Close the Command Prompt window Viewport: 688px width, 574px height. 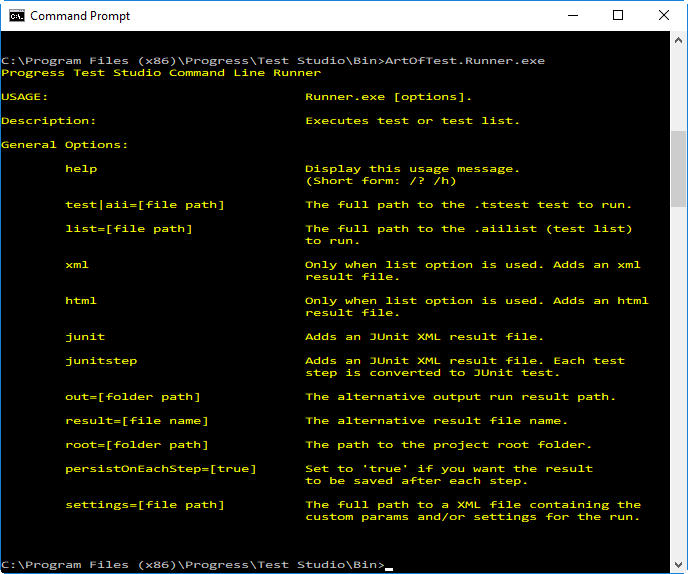tap(664, 16)
